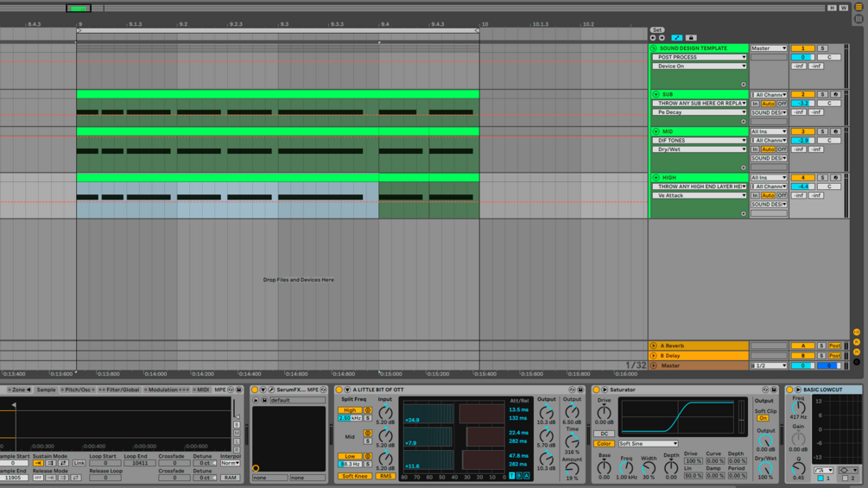Click the SerumFX default preset field
This screenshot has width=868, height=488.
point(298,400)
